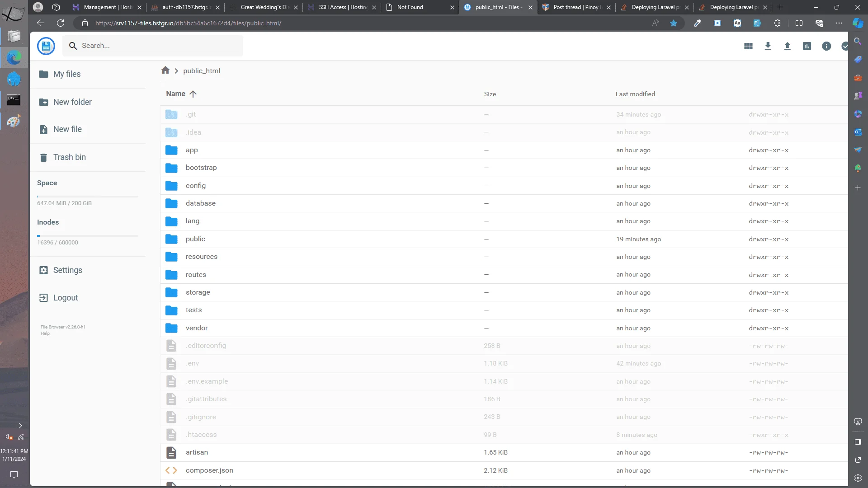Reload the page with the refresh icon
The height and width of the screenshot is (488, 868).
pos(61,23)
